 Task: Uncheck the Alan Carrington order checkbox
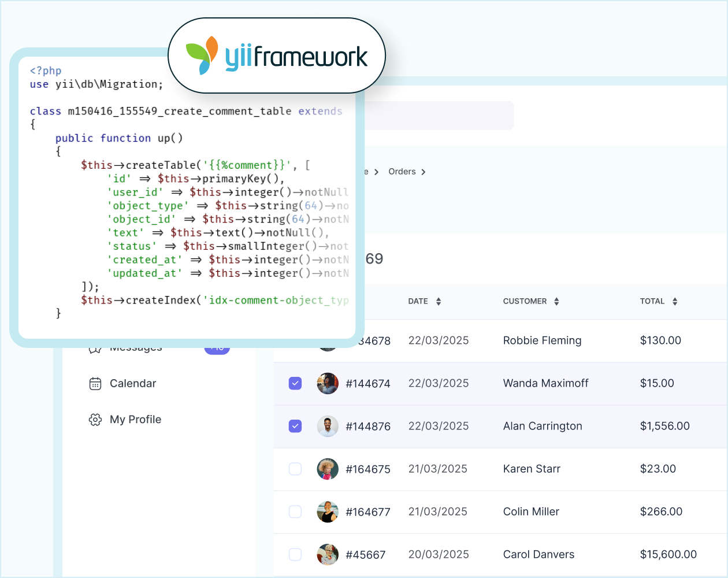click(x=295, y=426)
